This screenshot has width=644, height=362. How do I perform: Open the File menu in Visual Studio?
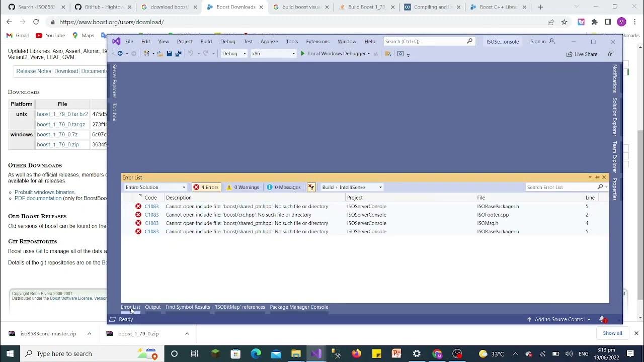129,41
